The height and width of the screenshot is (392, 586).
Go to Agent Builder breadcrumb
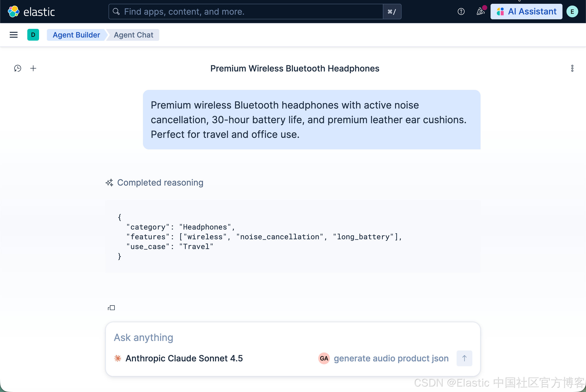click(76, 35)
